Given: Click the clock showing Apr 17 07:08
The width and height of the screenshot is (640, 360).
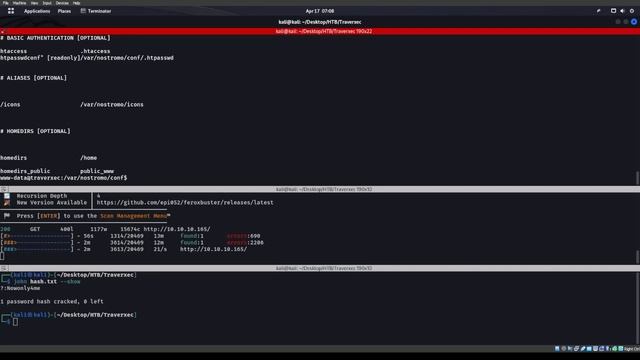Looking at the screenshot, I should [320, 11].
